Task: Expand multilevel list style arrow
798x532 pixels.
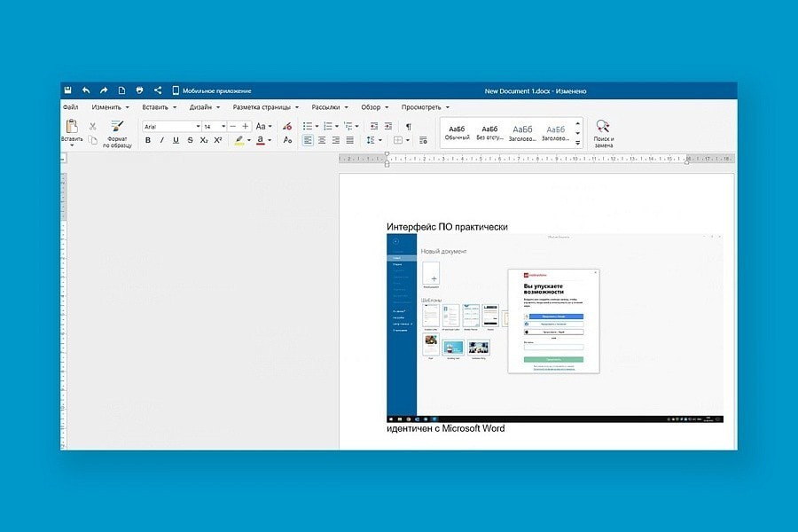Action: coord(356,126)
